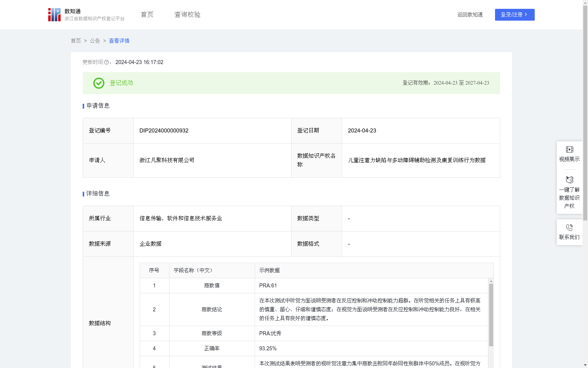Click the title 儿童注意力缺陷与多动障碍辅助检测及康复训练行为数据
The width and height of the screenshot is (588, 368).
pyautogui.click(x=417, y=160)
